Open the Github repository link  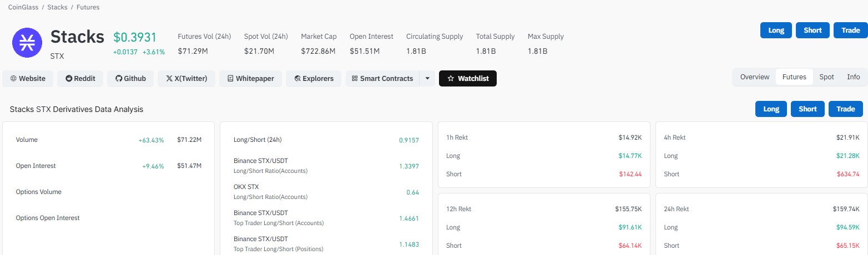pyautogui.click(x=130, y=79)
